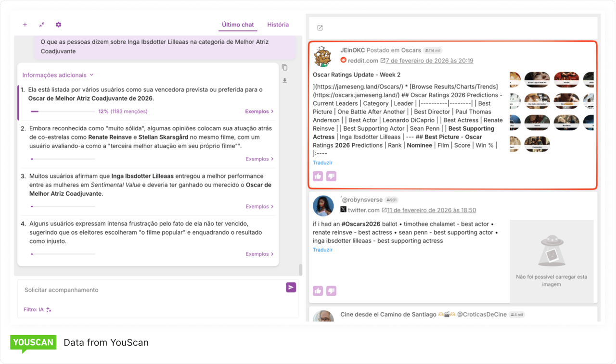Switch to the História tab
This screenshot has width=616, height=364.
(278, 25)
